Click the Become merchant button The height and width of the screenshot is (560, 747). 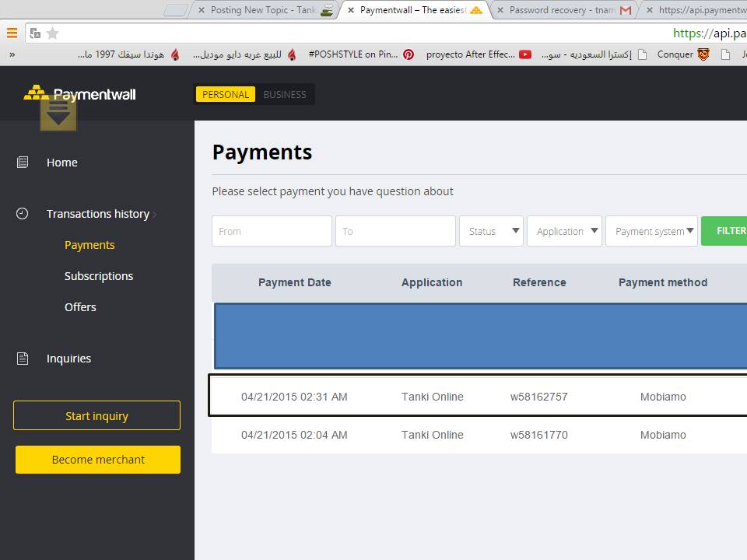pos(98,460)
